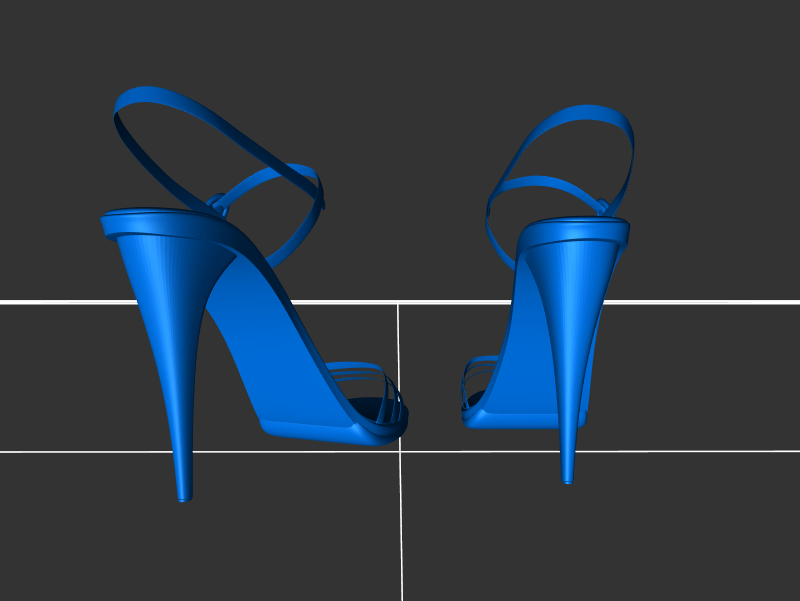Click the thin lower horizontal grid line

(80, 451)
